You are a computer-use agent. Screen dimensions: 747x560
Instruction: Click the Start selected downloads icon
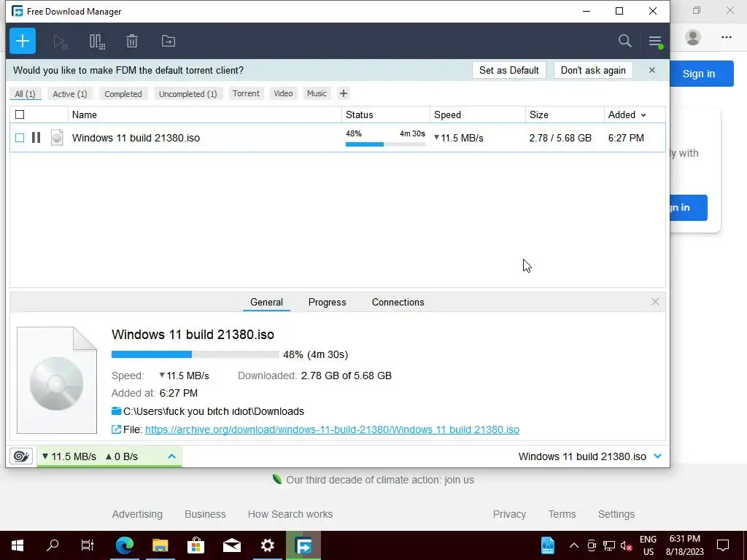[x=61, y=42]
